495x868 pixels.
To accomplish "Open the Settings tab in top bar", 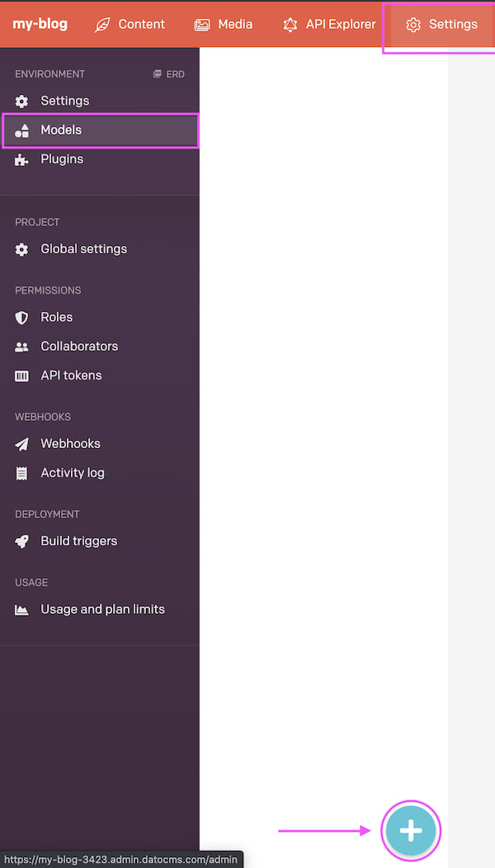I will tap(441, 25).
